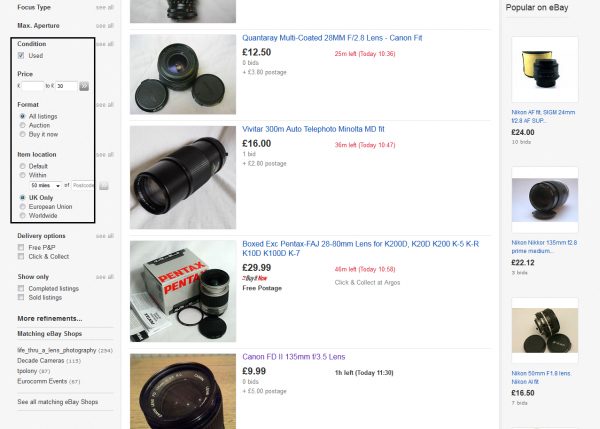Tick the Sold listings checkbox

(x=22, y=298)
